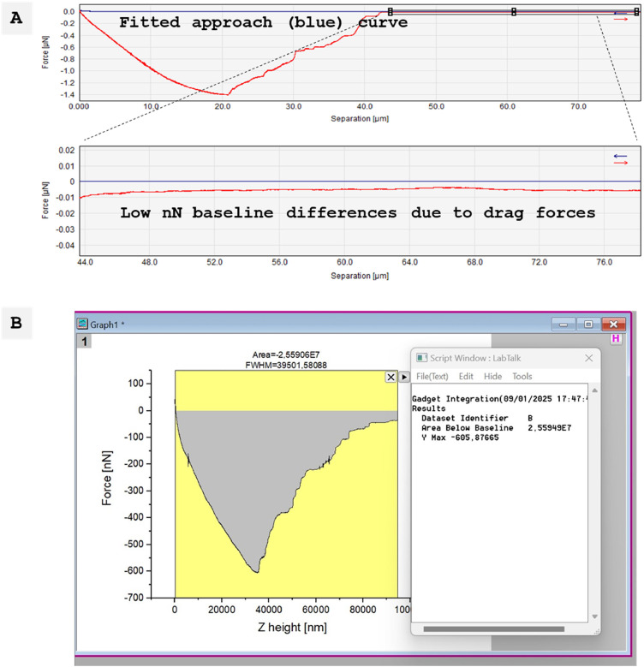
Task: Click the 'Z height [nm]' axis title
Action: click(292, 628)
